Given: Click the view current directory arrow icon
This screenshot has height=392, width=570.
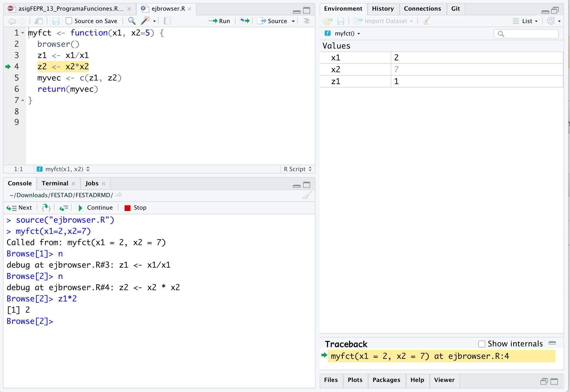Looking at the screenshot, I should (119, 195).
